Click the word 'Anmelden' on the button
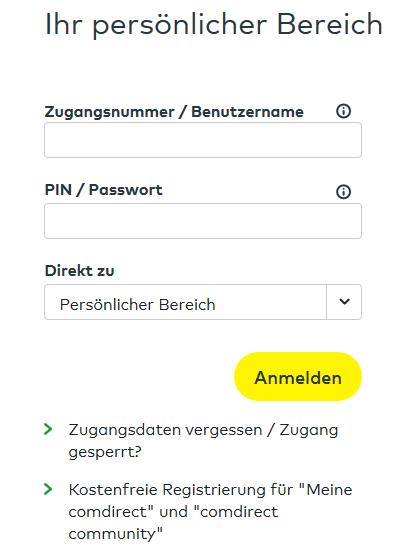 click(298, 378)
